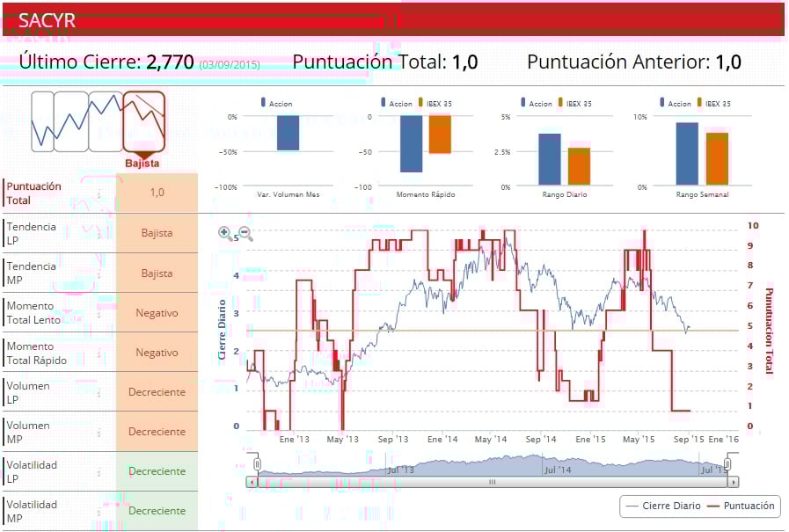789x532 pixels.
Task: Click the Momento Total Lento row label
Action: [x=33, y=313]
